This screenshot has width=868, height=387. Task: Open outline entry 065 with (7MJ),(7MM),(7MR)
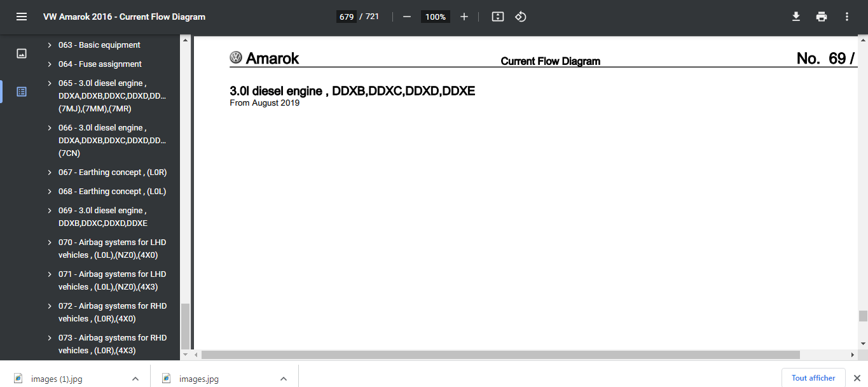[112, 96]
